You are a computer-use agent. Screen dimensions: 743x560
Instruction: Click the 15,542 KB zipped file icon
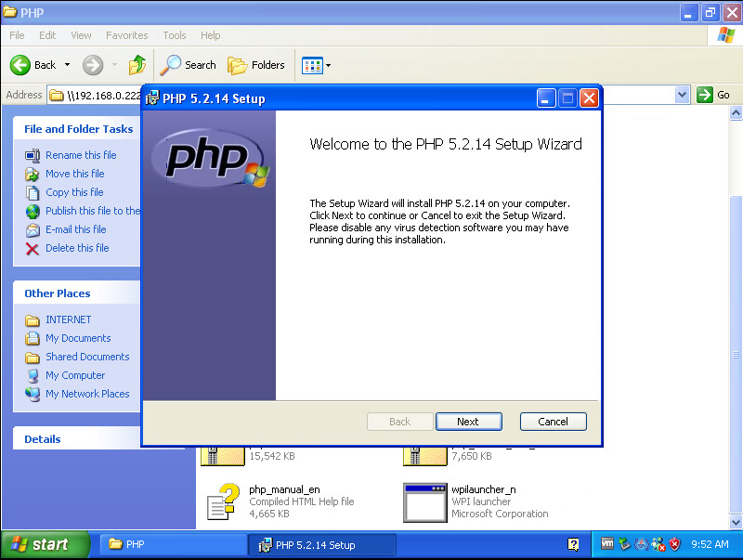pos(223,456)
